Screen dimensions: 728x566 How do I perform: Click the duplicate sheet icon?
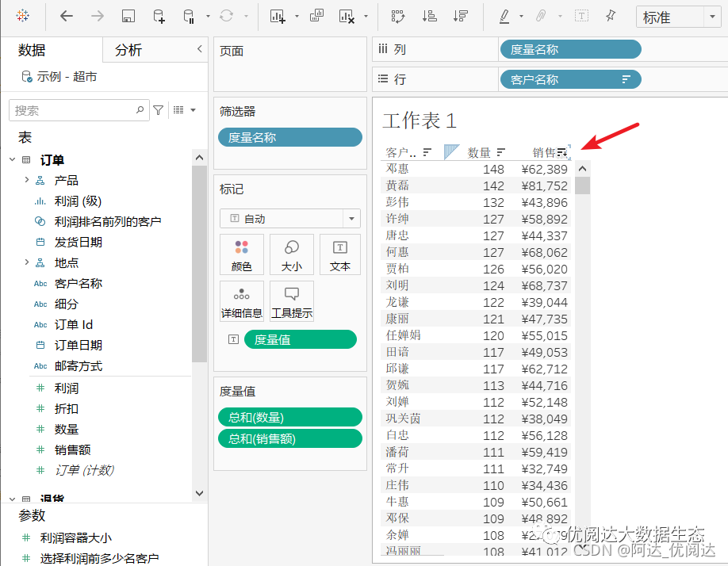316,16
